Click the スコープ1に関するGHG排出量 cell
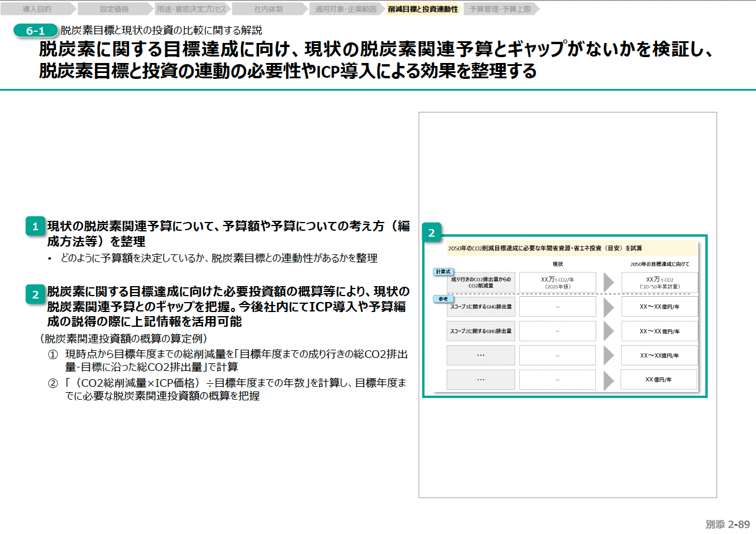Viewport: 756px width, 534px height. [481, 307]
